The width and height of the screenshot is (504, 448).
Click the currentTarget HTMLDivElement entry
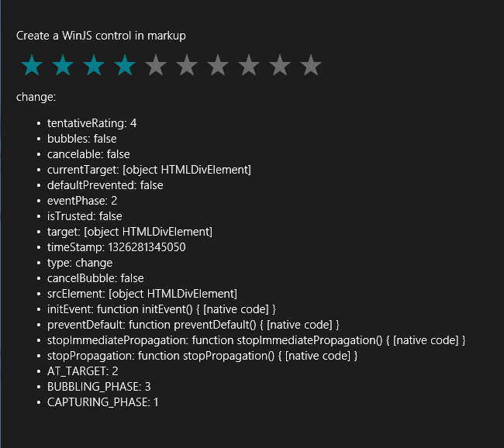(149, 170)
